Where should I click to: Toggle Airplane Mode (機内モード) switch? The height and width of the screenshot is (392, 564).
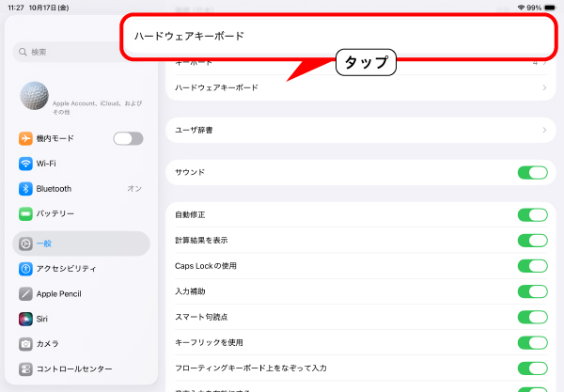(128, 138)
